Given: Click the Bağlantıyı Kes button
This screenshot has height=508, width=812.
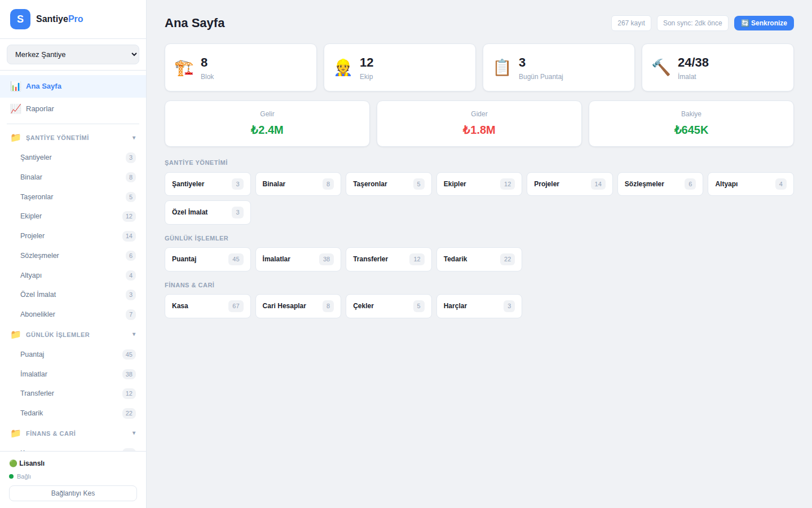Looking at the screenshot, I should click(73, 493).
